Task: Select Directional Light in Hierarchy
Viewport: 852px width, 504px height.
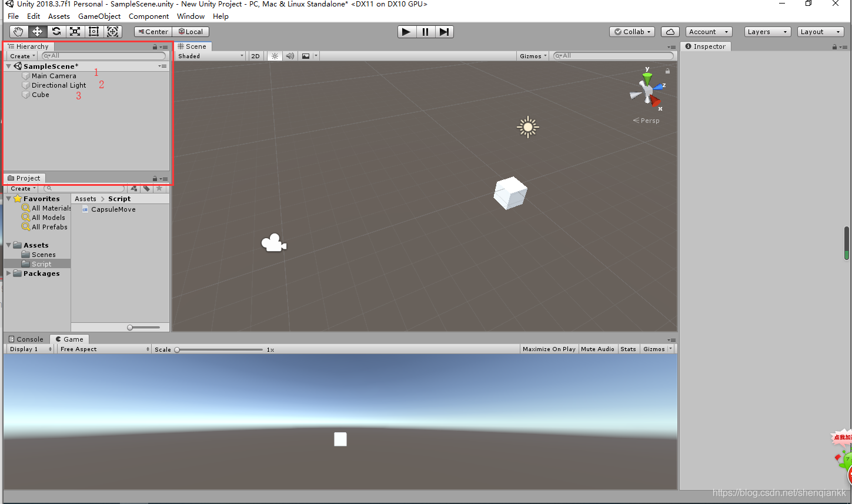Action: tap(59, 85)
